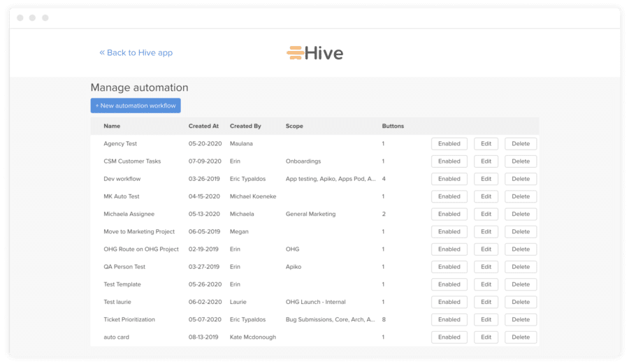Edit the CSM Customer Tasks automation
Viewport: 629px width, 364px height.
tap(486, 161)
